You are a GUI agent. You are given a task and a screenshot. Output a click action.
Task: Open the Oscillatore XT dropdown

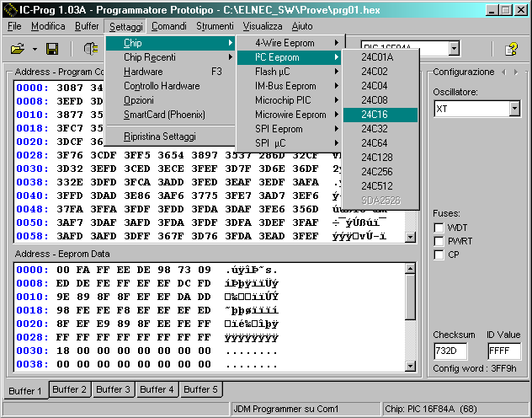(514, 109)
